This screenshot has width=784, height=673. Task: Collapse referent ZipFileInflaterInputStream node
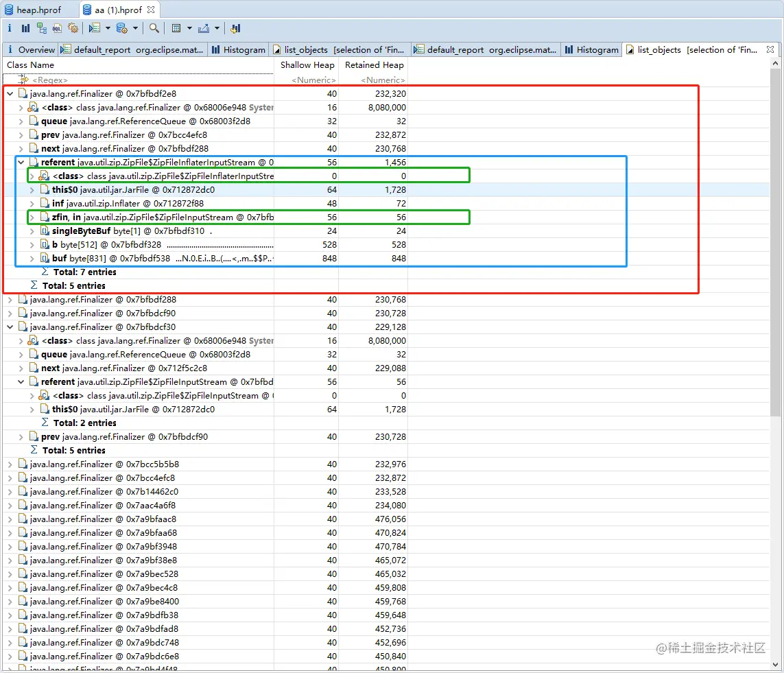(x=21, y=162)
